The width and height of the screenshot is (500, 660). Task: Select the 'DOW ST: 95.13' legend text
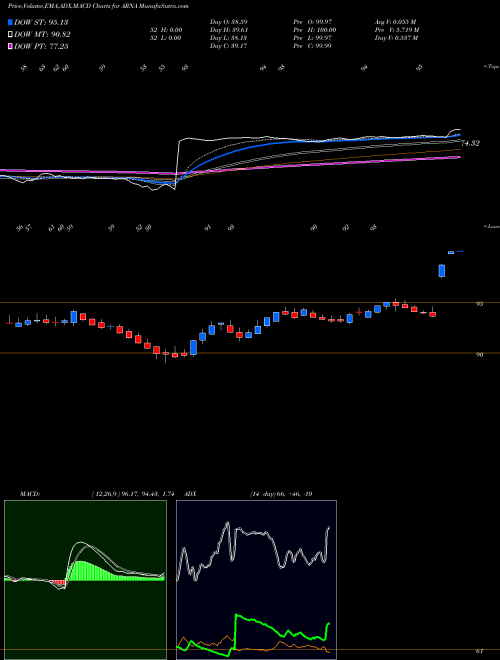(41, 22)
